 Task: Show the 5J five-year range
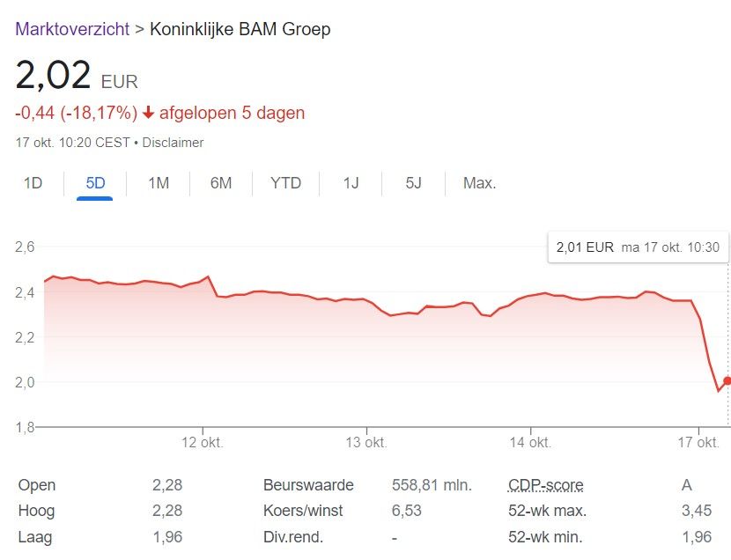pos(414,183)
